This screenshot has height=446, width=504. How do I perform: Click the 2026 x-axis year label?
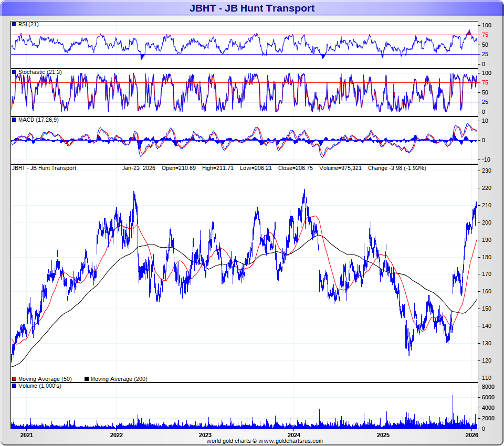(x=472, y=435)
